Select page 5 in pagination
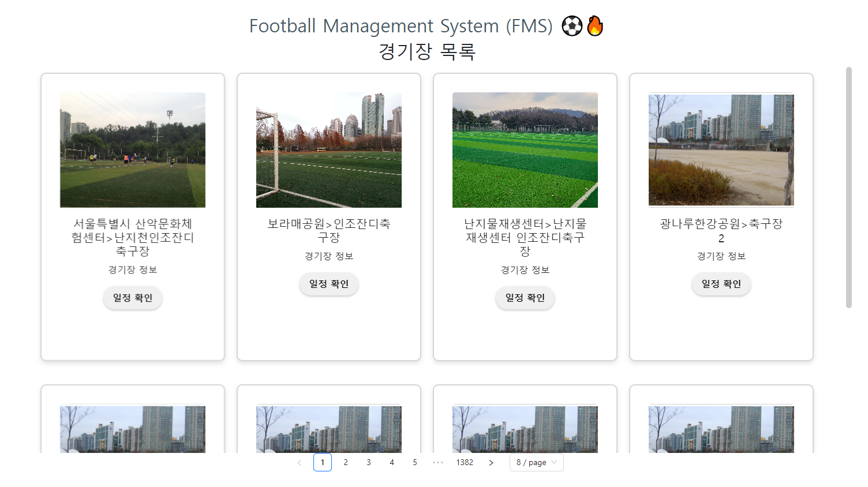 click(x=414, y=462)
